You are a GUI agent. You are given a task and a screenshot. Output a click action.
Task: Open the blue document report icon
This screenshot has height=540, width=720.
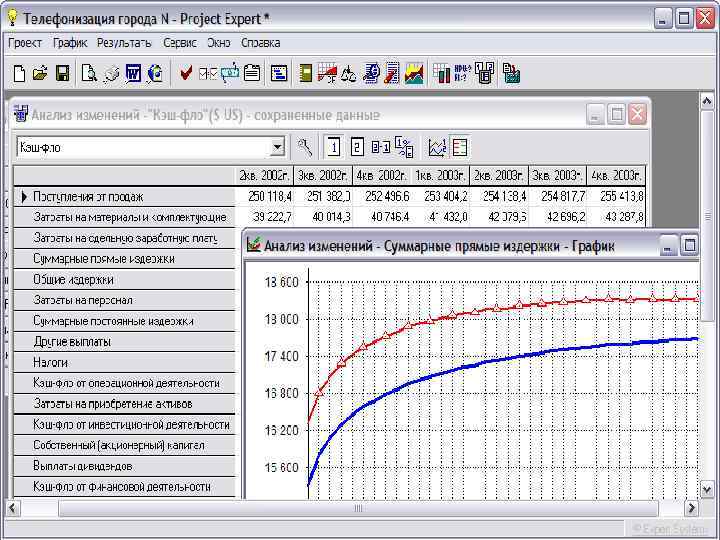[371, 73]
